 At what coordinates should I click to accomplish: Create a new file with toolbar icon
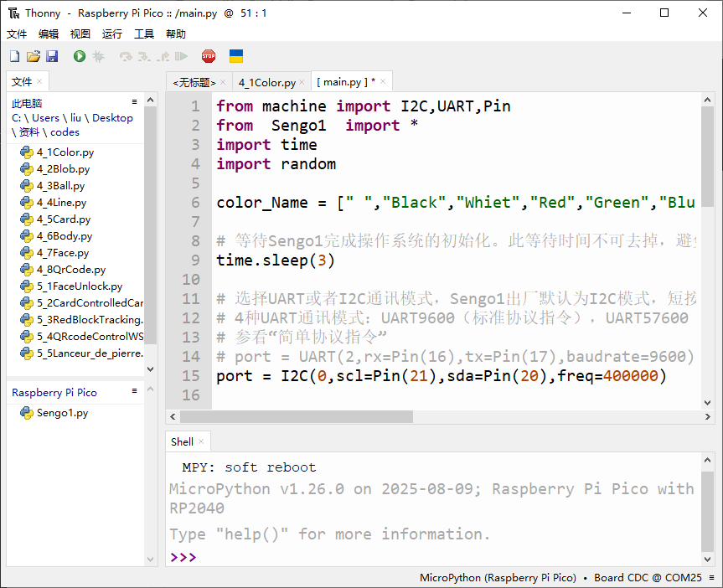tap(15, 56)
